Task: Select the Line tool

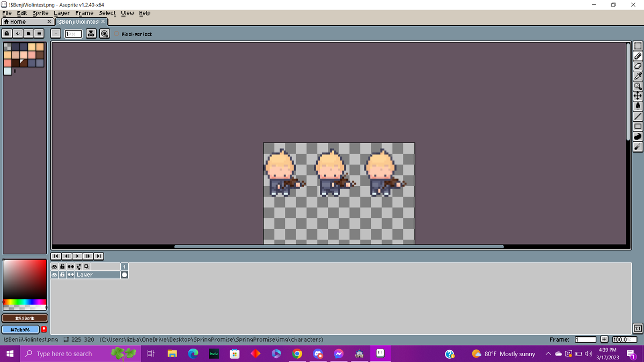Action: [x=638, y=116]
